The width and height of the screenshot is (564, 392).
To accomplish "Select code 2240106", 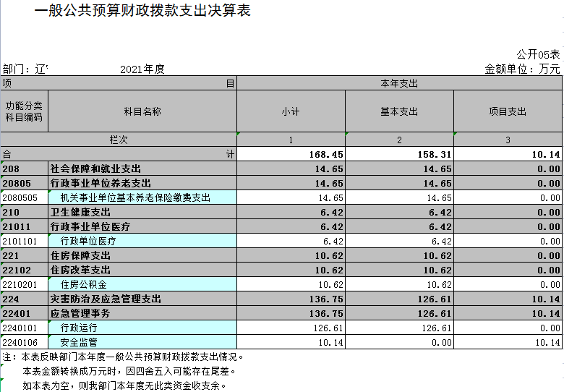I will pos(24,342).
